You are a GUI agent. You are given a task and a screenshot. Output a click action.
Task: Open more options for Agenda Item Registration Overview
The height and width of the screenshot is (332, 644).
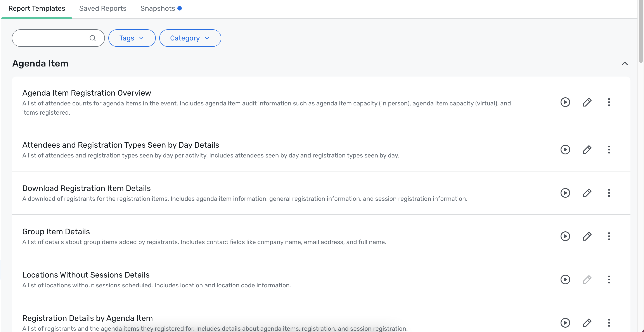(x=609, y=102)
